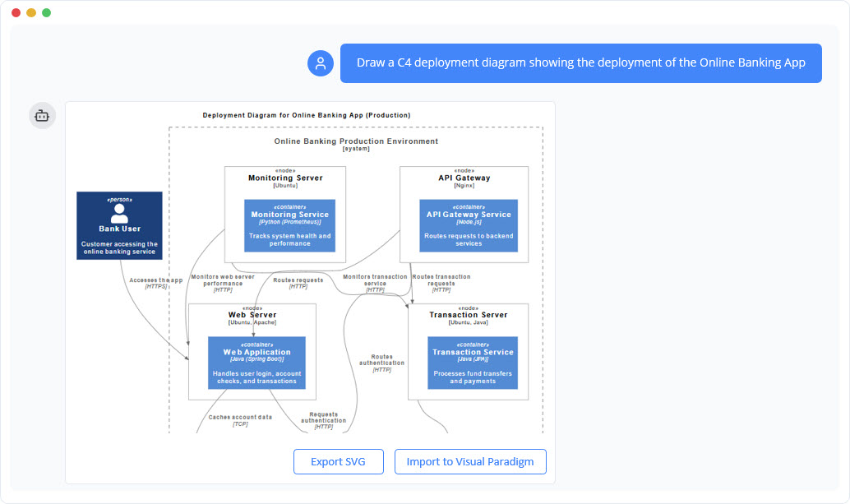
Task: Click the robot assistant avatar icon
Action: click(42, 115)
